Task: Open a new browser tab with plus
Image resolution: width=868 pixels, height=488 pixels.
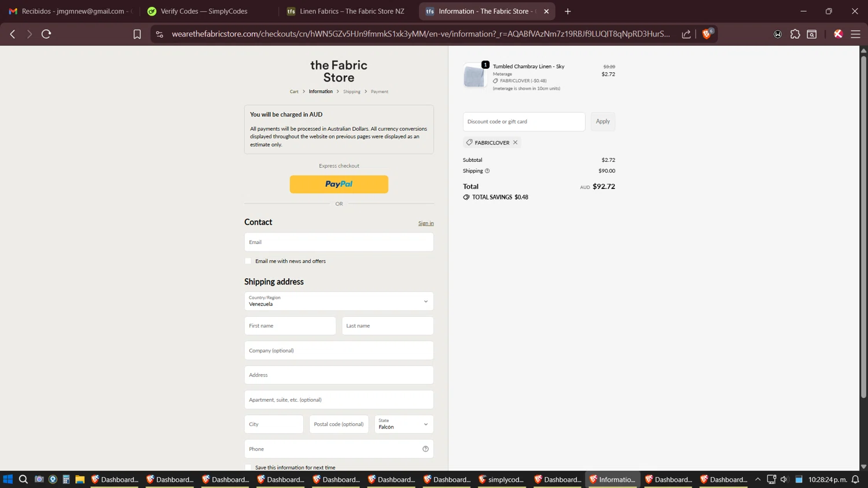Action: coord(568,11)
